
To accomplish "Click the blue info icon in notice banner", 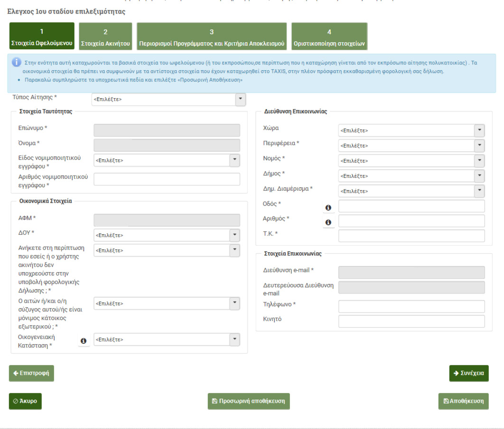I will pos(17,63).
